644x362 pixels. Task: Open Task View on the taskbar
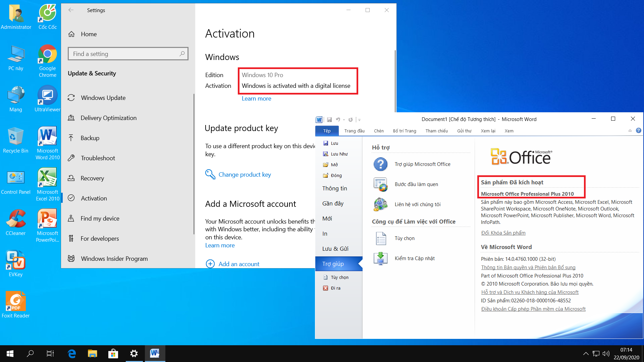click(50, 353)
